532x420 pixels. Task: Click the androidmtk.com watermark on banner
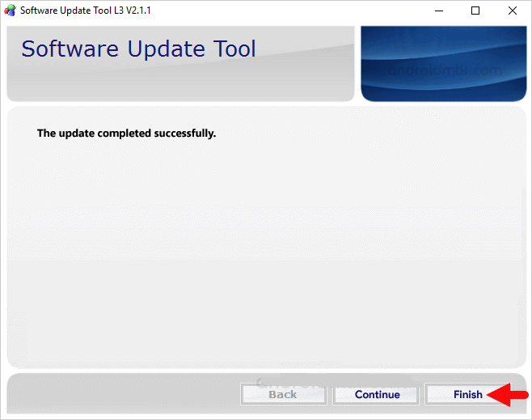click(444, 70)
